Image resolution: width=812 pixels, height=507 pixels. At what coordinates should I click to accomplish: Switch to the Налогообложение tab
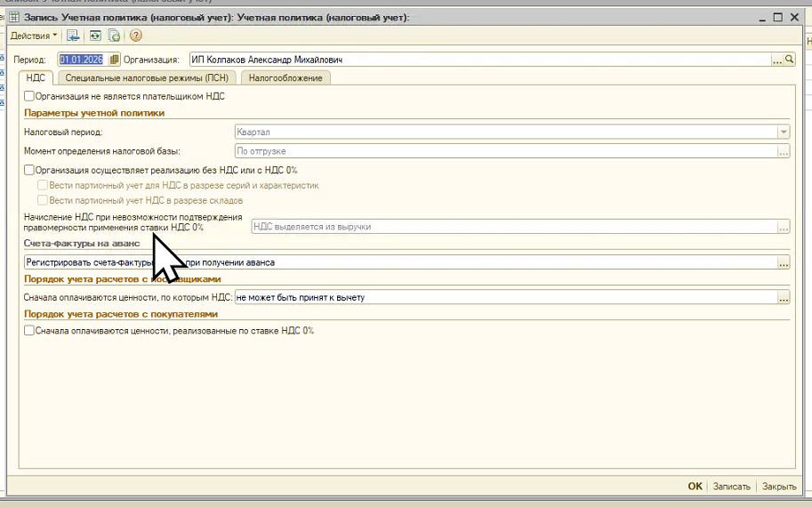pyautogui.click(x=285, y=77)
